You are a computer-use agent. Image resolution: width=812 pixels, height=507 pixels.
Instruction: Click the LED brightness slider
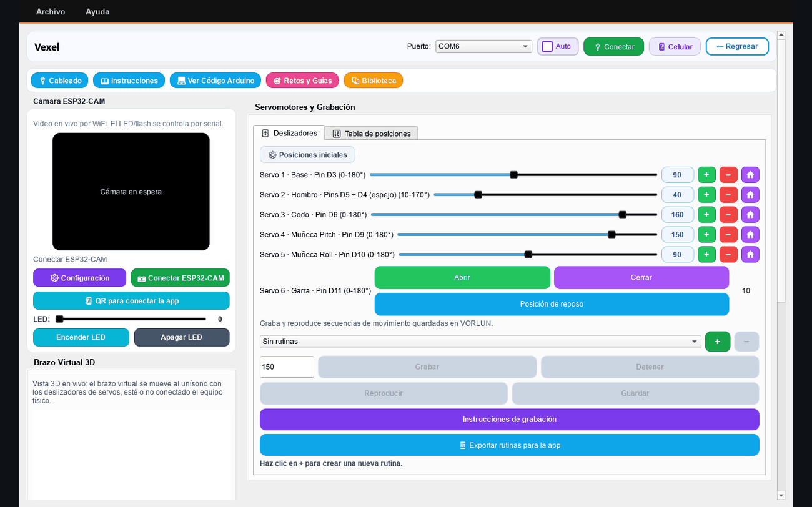click(131, 319)
